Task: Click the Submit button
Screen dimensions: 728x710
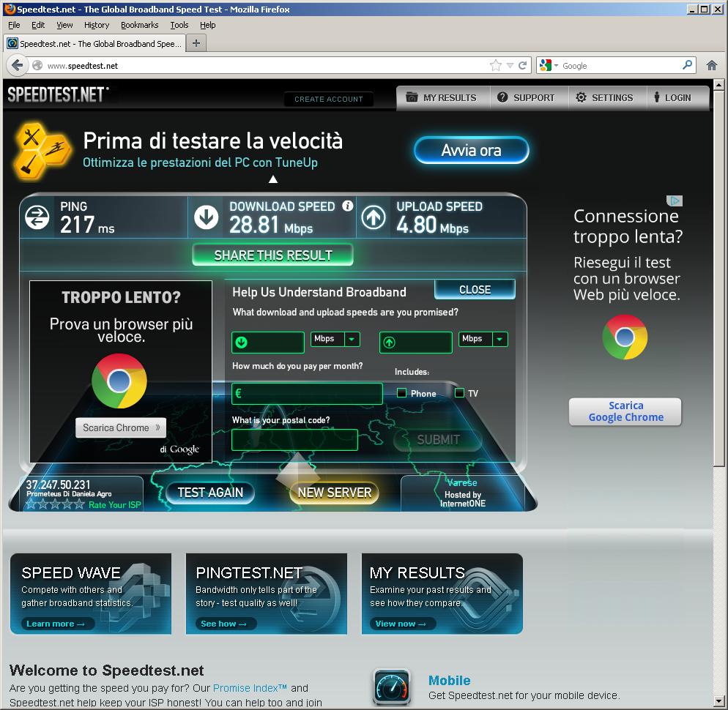Action: point(438,440)
